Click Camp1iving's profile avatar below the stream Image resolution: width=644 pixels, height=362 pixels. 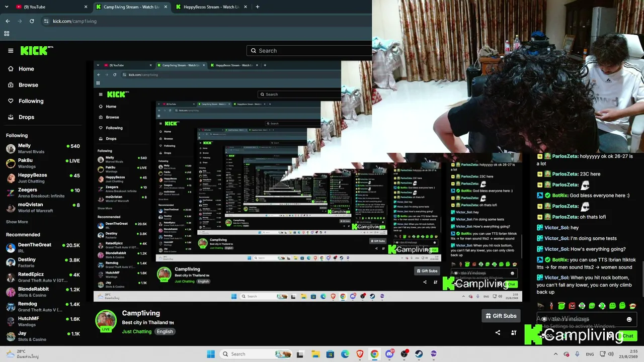tap(106, 320)
